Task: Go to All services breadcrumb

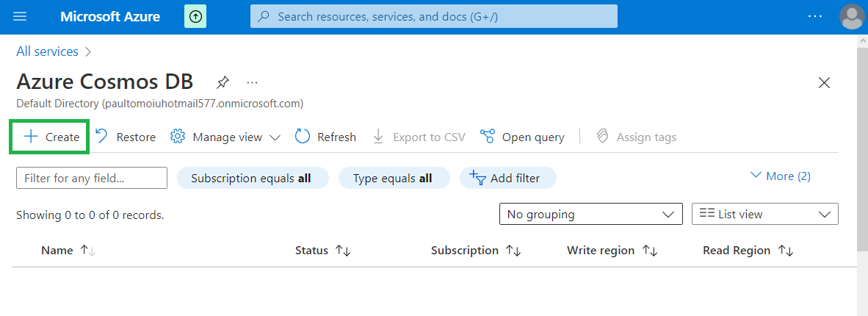Action: (48, 51)
